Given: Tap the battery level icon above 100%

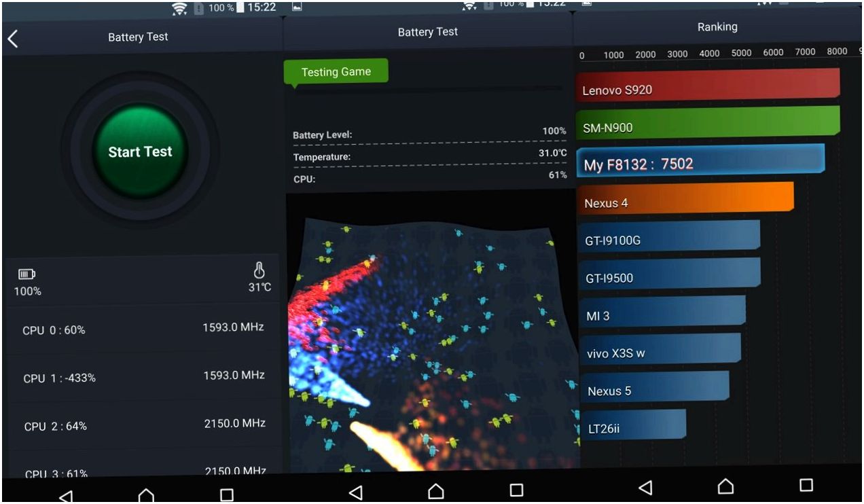Looking at the screenshot, I should (x=26, y=274).
